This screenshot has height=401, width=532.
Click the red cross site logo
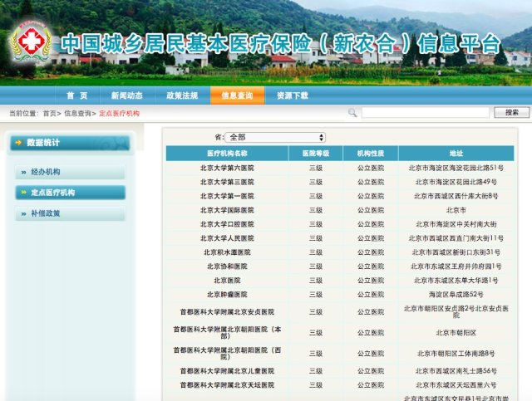click(31, 42)
